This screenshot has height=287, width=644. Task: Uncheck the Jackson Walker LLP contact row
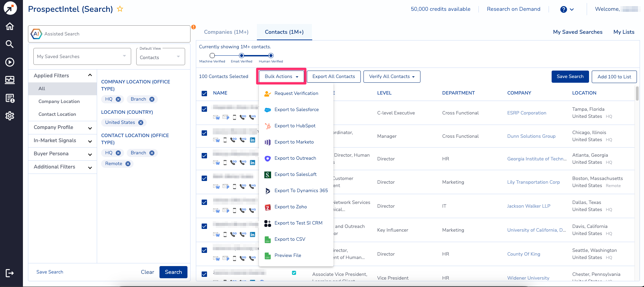(204, 202)
